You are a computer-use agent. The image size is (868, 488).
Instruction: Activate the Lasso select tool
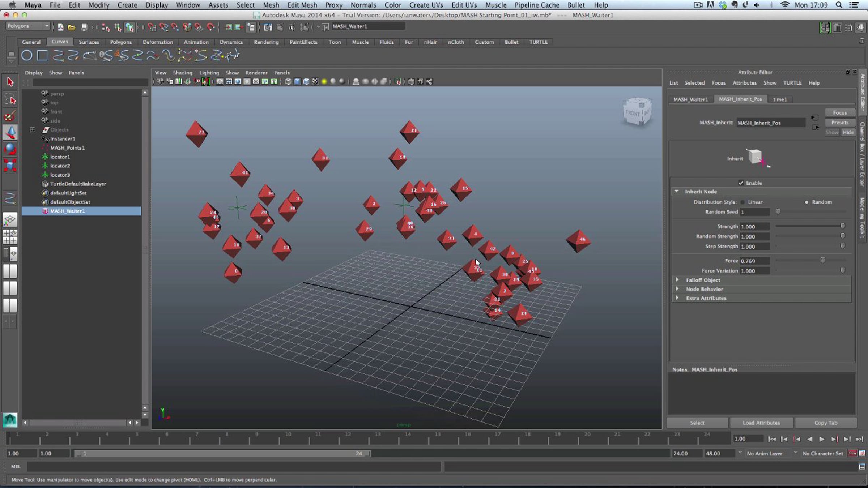[x=10, y=99]
